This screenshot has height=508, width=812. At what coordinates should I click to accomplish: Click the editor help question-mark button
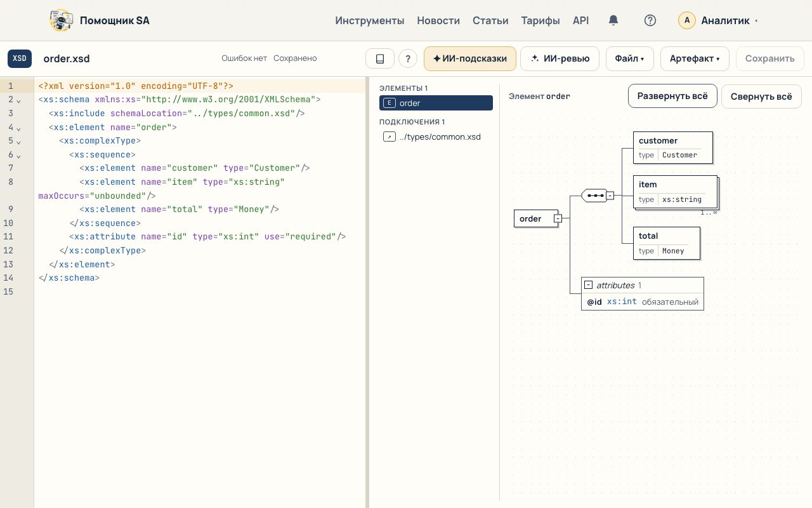pyautogui.click(x=408, y=58)
